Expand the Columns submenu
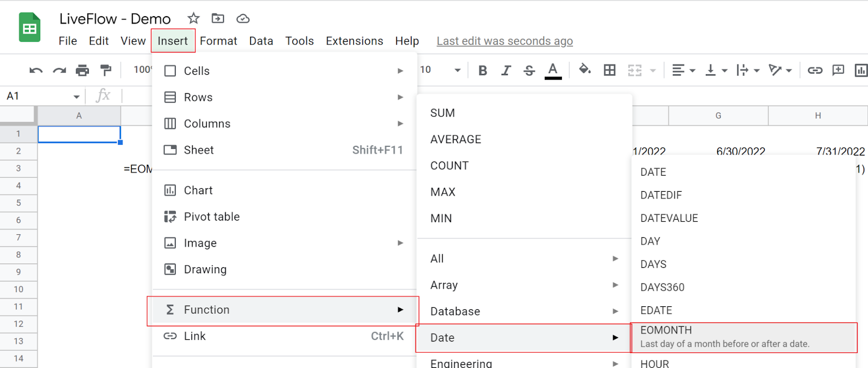Image resolution: width=868 pixels, height=368 pixels. coord(284,124)
